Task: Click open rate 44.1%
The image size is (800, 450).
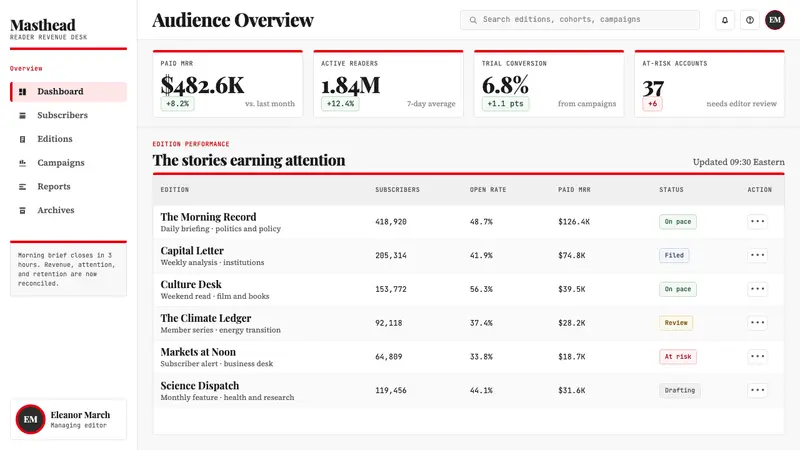Action: click(481, 390)
